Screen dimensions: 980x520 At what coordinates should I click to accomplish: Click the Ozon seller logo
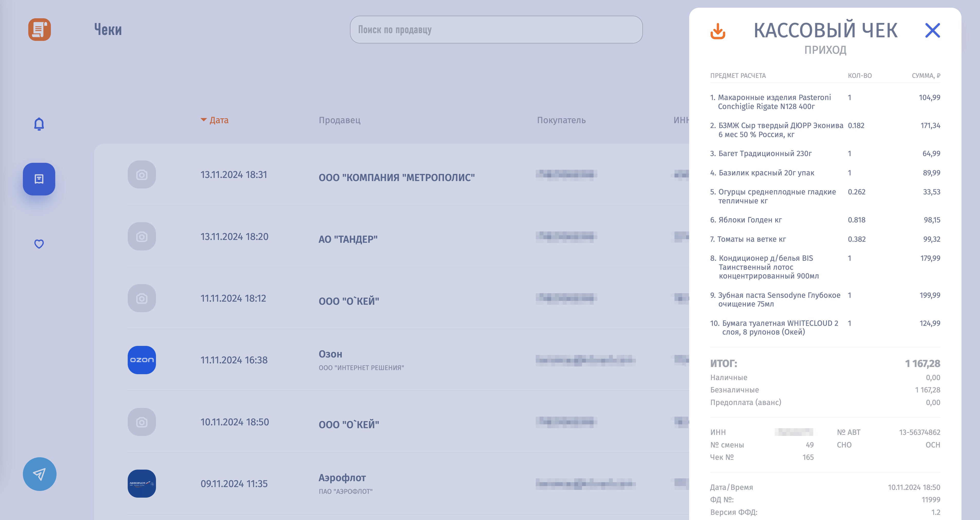tap(142, 360)
